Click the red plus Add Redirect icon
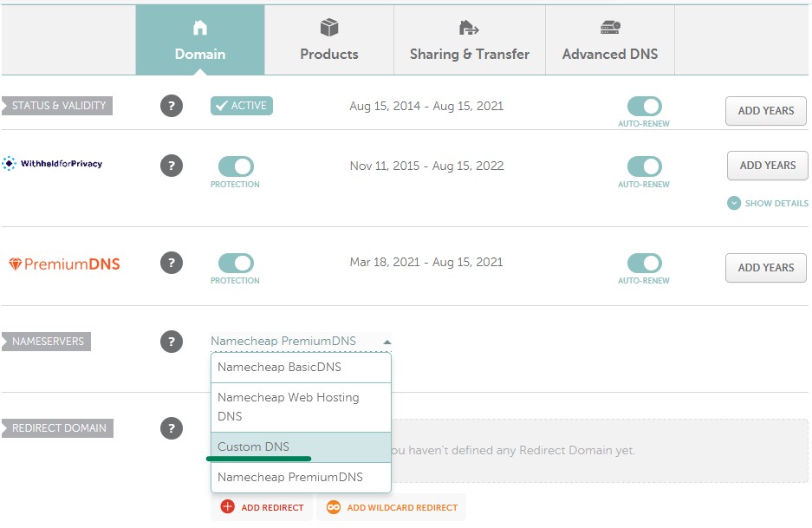Screen dimensions: 812x528 click(x=227, y=506)
